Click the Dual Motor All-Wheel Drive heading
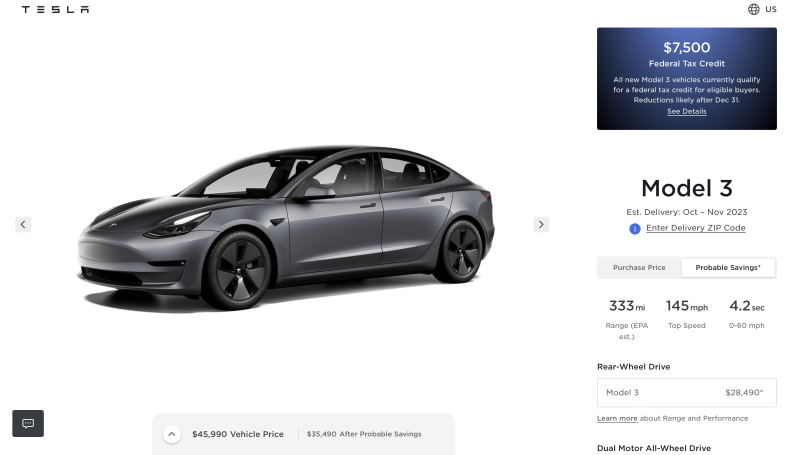Image resolution: width=800 pixels, height=455 pixels. point(654,448)
